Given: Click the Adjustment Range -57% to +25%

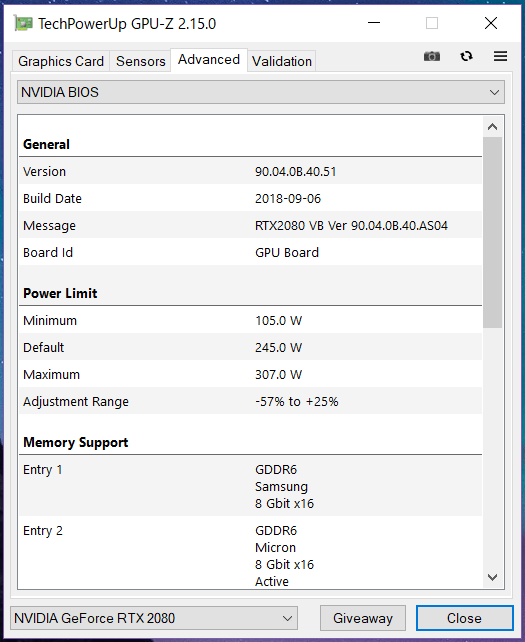Looking at the screenshot, I should pos(296,402).
